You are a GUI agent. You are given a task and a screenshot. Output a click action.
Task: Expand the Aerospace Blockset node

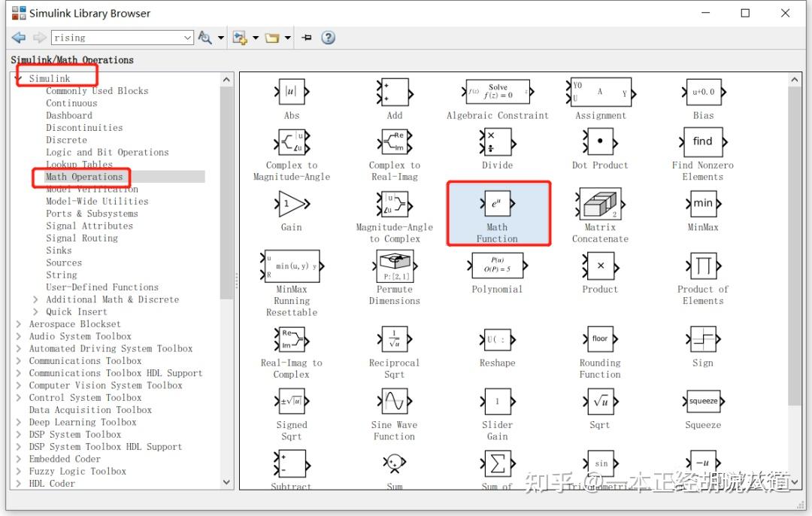[19, 324]
